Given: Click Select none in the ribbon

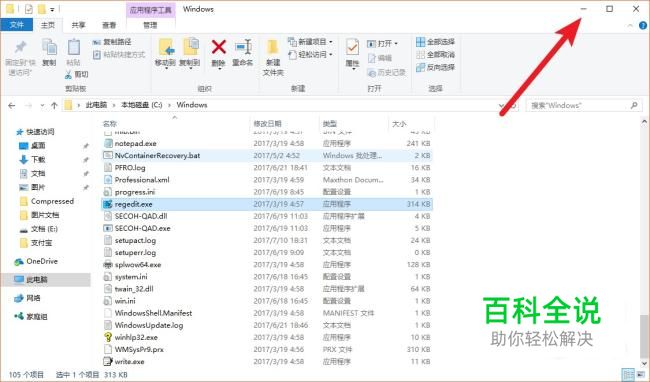Looking at the screenshot, I should (x=435, y=54).
